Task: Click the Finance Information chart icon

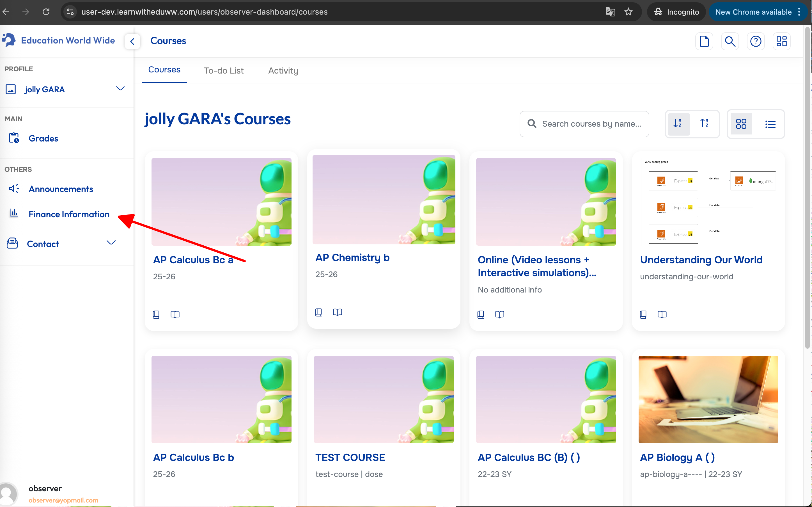Action: coord(14,213)
